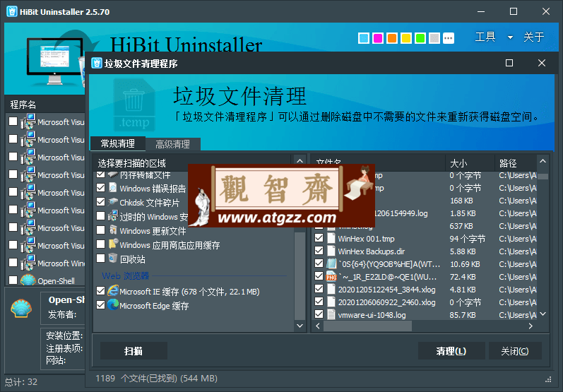The image size is (563, 392).
Task: Click the Windows 应用商店应用缓存 icon
Action: [113, 244]
